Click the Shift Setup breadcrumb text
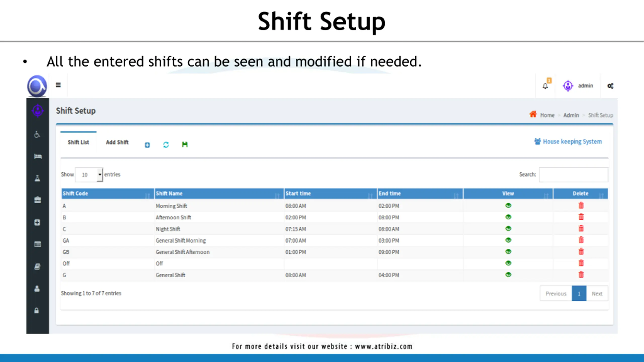Image resolution: width=644 pixels, height=362 pixels. tap(600, 115)
